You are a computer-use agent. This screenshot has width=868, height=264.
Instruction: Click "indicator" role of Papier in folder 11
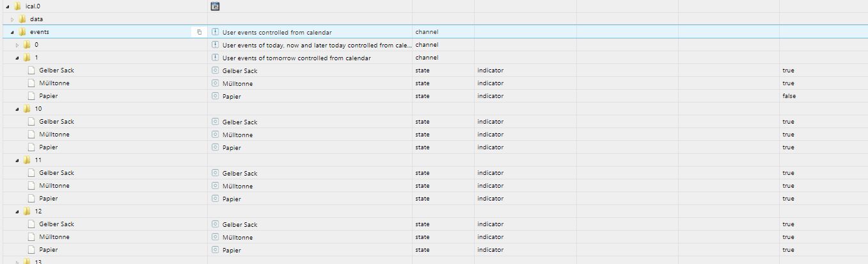(490, 199)
